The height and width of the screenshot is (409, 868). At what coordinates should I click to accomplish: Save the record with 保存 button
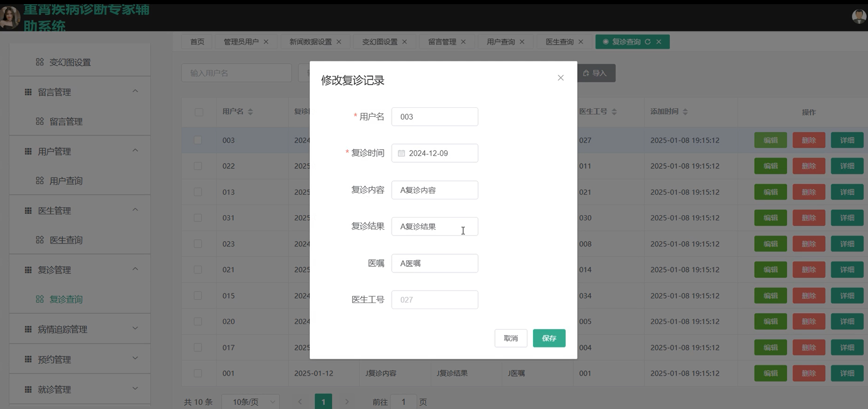[549, 338]
